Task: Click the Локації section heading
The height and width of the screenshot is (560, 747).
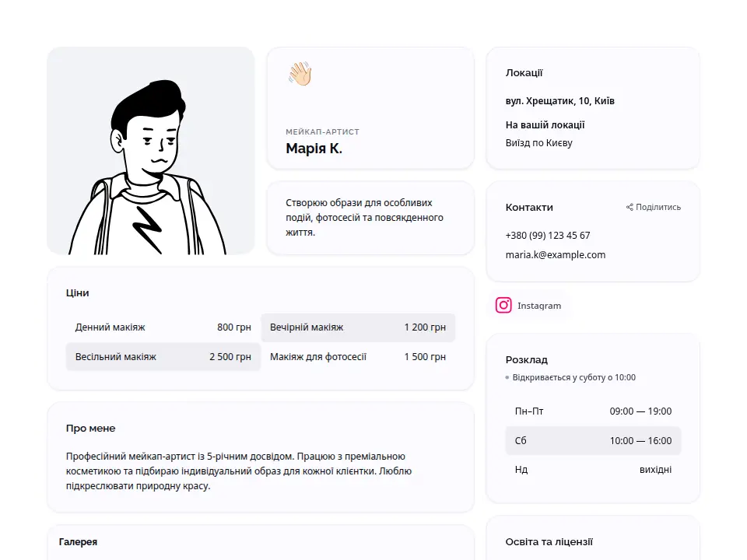Action: coord(524,73)
